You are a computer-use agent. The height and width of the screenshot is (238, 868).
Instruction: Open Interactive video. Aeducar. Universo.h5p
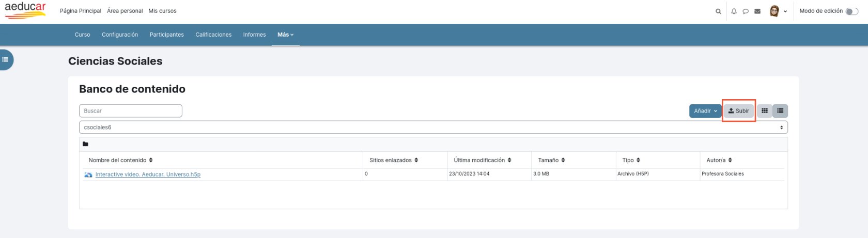tap(148, 174)
